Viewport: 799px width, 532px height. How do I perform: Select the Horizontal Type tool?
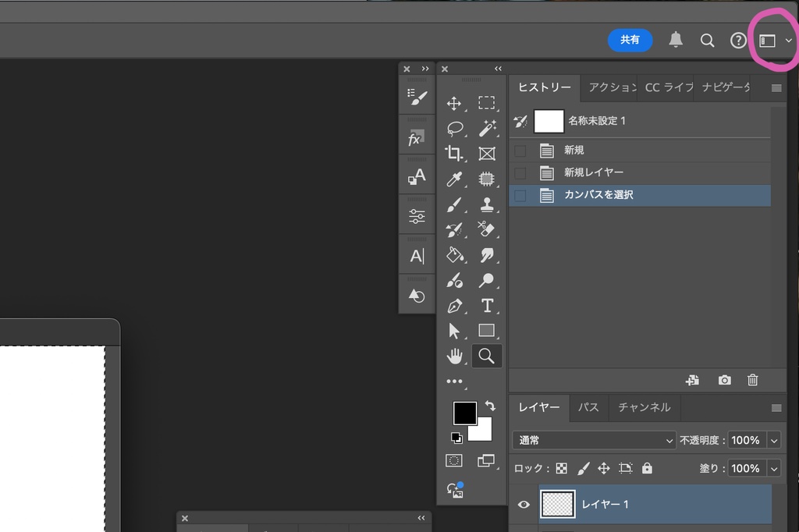(487, 306)
